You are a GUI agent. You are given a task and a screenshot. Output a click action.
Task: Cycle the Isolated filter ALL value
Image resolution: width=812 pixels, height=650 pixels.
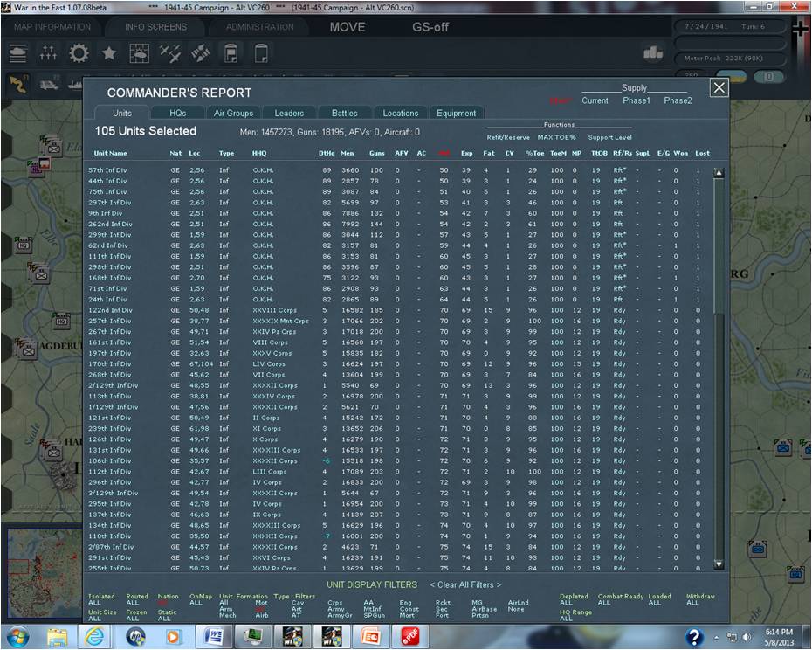[x=94, y=603]
